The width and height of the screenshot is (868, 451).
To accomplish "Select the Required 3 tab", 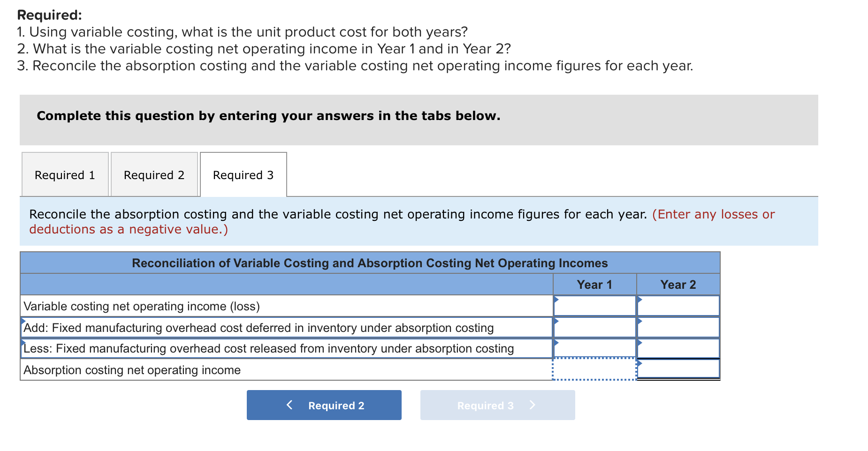I will click(243, 175).
